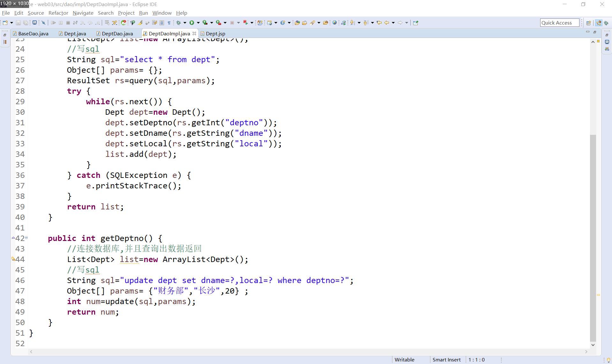612x364 pixels.
Task: Open the File menu
Action: click(6, 13)
